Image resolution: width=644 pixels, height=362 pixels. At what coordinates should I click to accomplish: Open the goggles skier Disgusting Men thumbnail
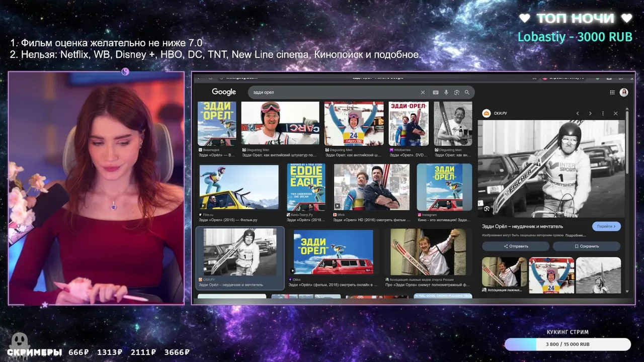(x=280, y=123)
